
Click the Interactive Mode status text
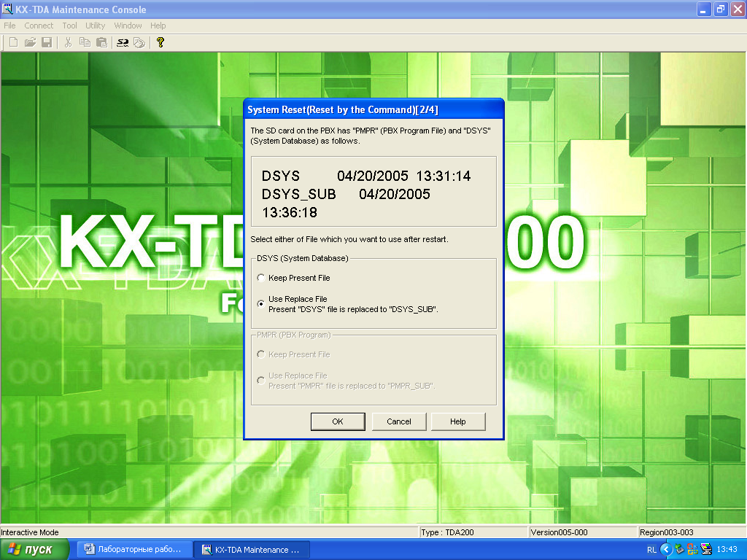pos(30,532)
